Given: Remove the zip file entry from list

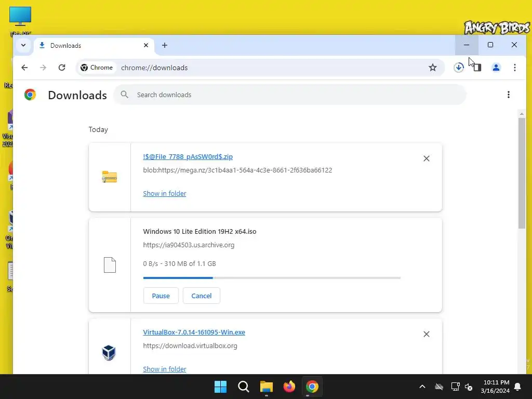Looking at the screenshot, I should 427,158.
